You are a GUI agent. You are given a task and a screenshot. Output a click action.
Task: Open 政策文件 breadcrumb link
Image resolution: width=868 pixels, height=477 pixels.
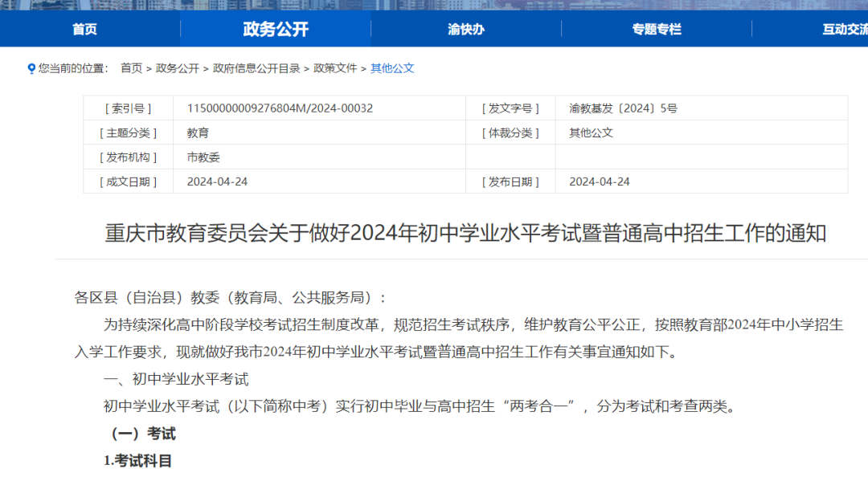pos(335,68)
